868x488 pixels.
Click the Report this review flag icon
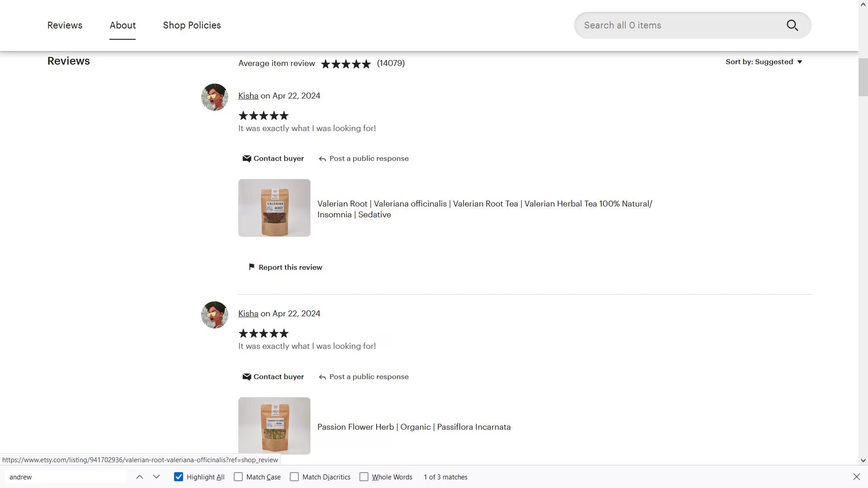[252, 267]
